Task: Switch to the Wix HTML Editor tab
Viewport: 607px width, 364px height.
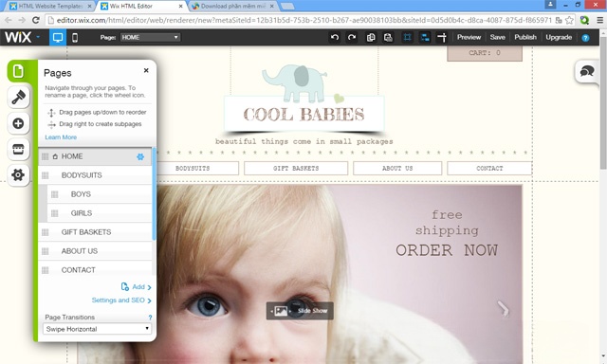Action: (141, 7)
